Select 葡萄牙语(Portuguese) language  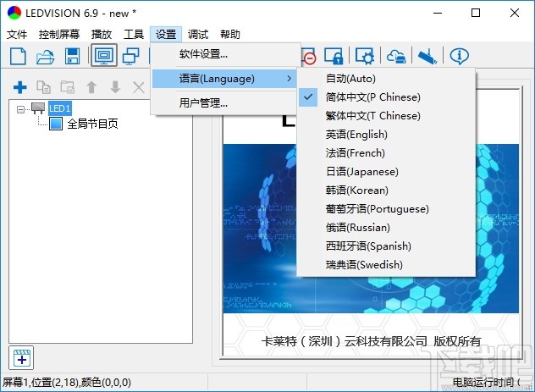click(x=386, y=209)
